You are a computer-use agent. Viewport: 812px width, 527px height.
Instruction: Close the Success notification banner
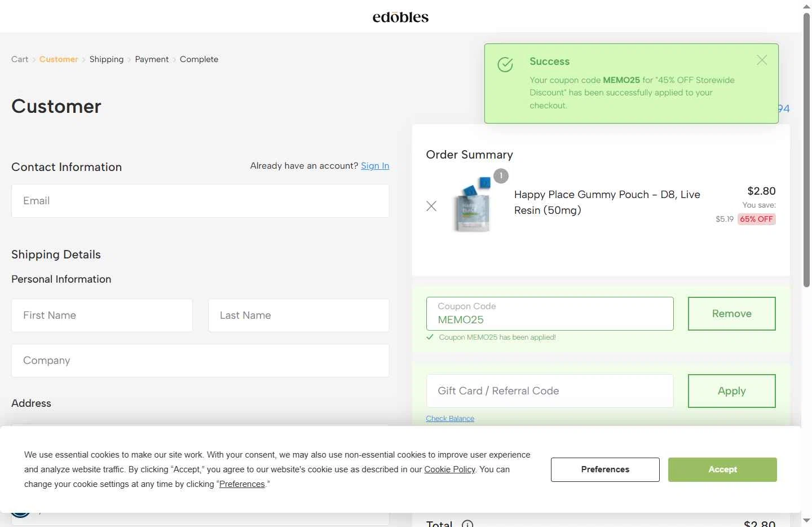[x=762, y=60]
